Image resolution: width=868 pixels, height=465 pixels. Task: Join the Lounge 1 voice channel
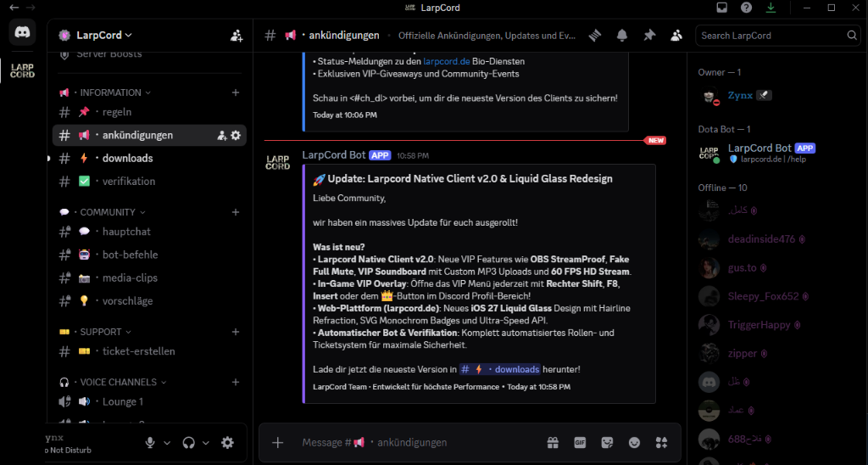point(149,402)
